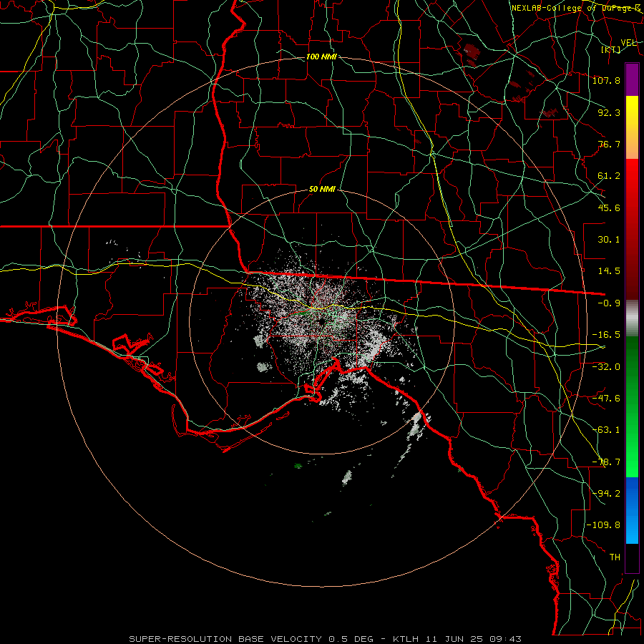Click the 100 NMI range ring label
The height and width of the screenshot is (644, 644).
(321, 57)
